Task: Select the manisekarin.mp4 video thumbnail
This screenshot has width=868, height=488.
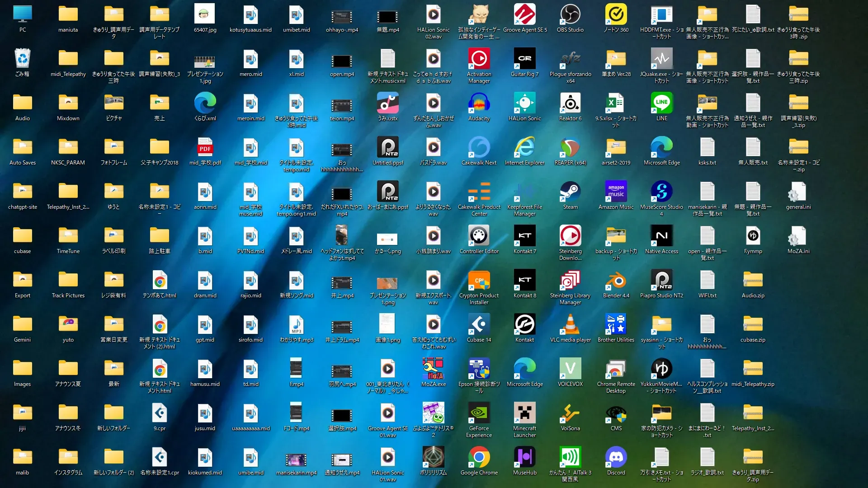Action: point(296,460)
